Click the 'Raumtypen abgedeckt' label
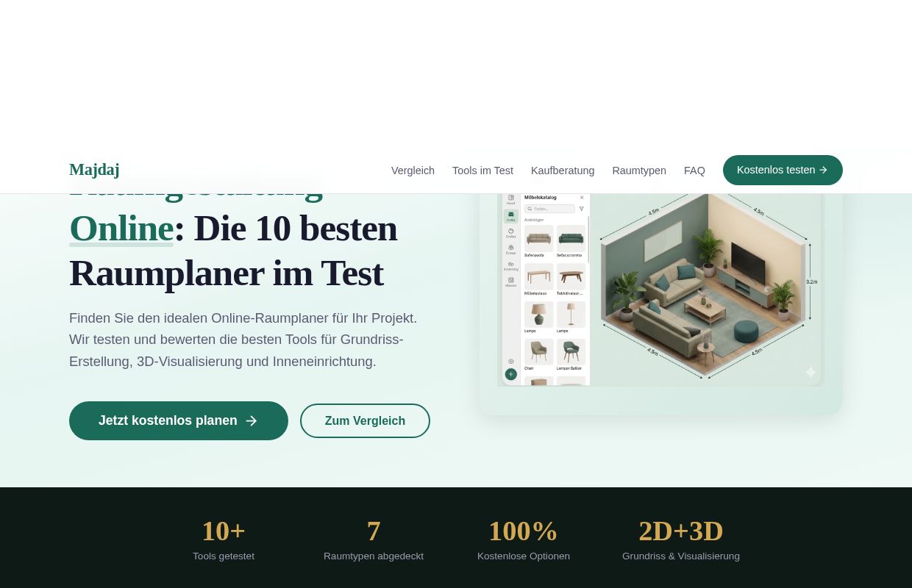The image size is (912, 588). point(374,556)
